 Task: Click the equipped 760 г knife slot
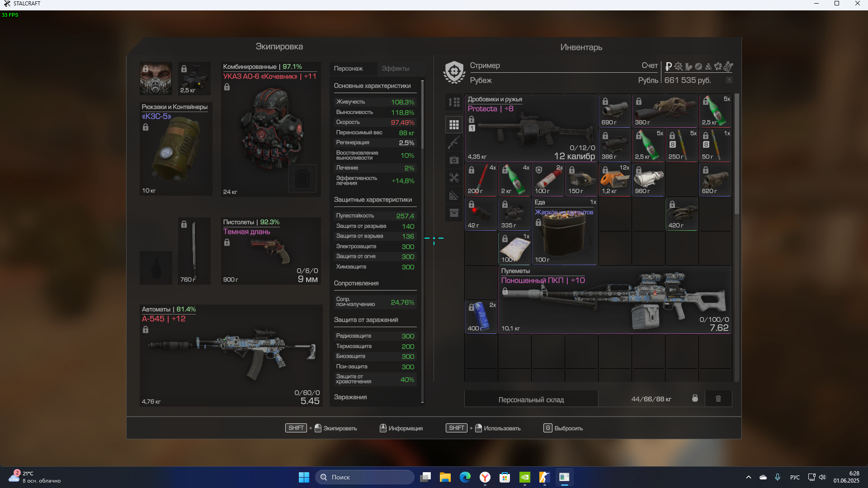click(194, 251)
